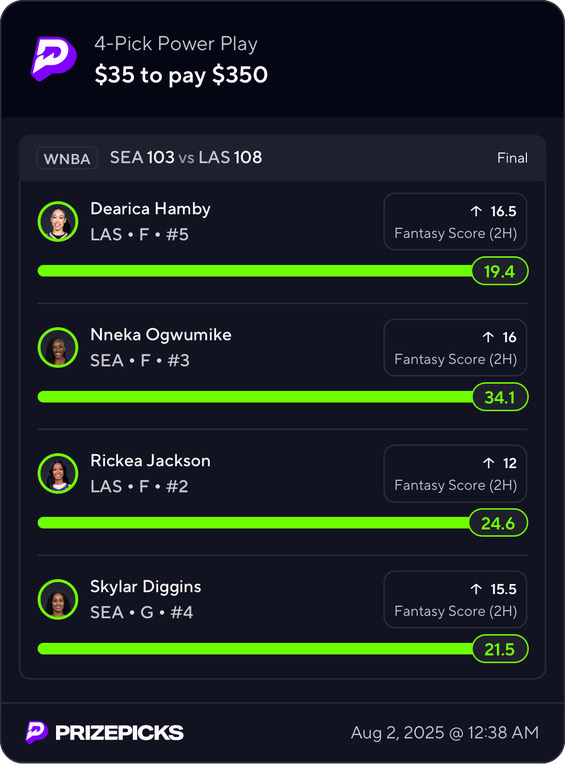Image resolution: width=565 pixels, height=764 pixels.
Task: Click the up arrow beside 12
Action: [489, 463]
